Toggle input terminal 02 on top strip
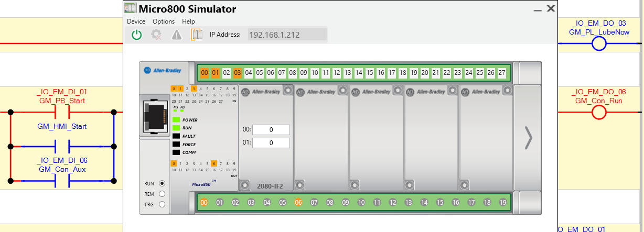The width and height of the screenshot is (644, 232). point(227,72)
